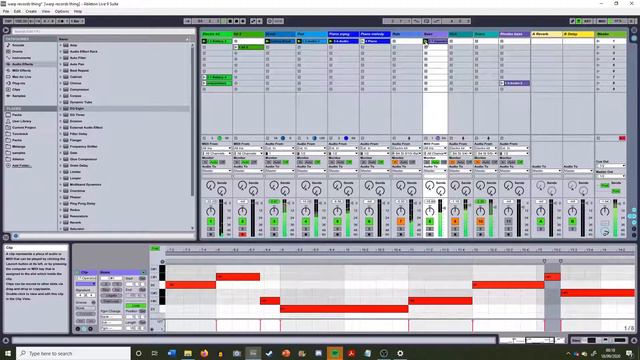Expand the Ping Pong Delay folder
The image size is (640, 360).
point(60,203)
